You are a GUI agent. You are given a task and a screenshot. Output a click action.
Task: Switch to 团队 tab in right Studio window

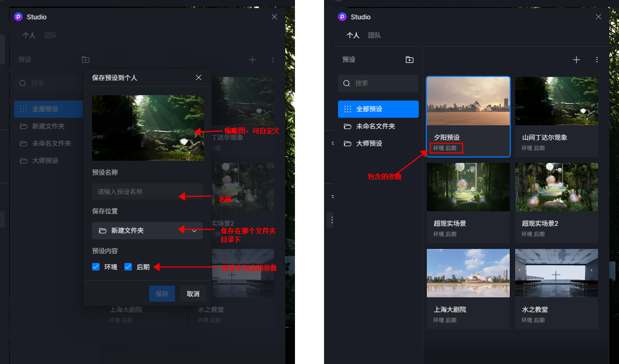click(x=374, y=35)
